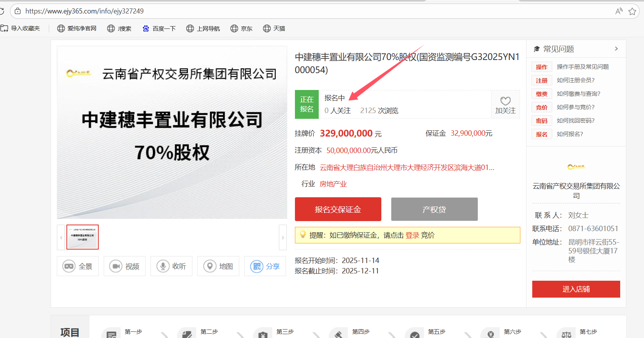Click the 第二步 step icon
This screenshot has width=644, height=338.
click(x=187, y=334)
